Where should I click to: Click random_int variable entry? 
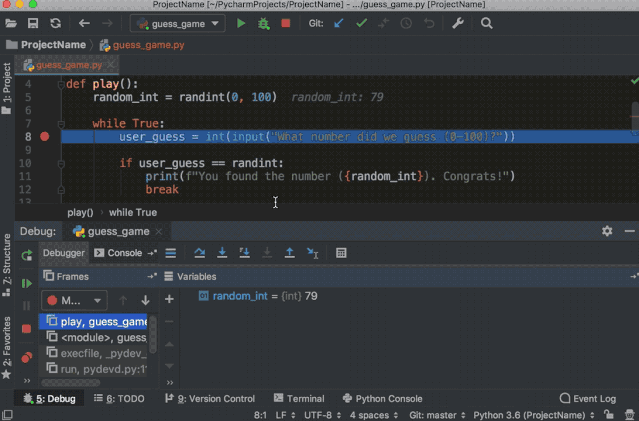258,296
